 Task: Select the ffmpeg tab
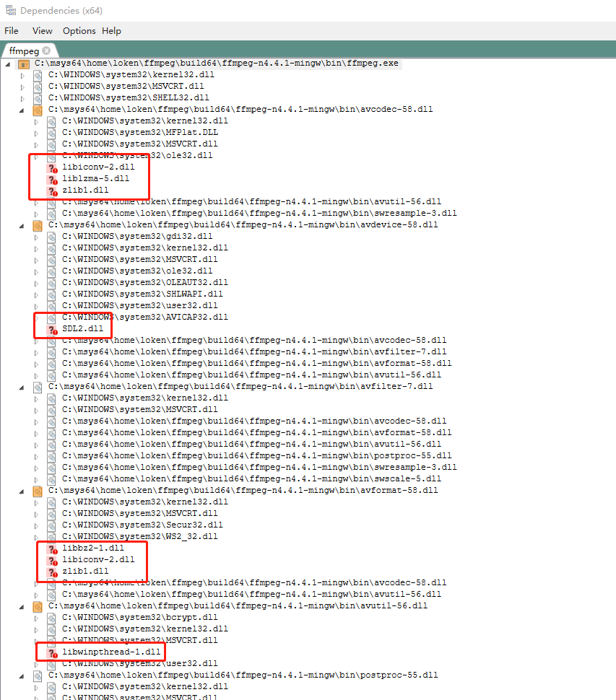click(22, 51)
